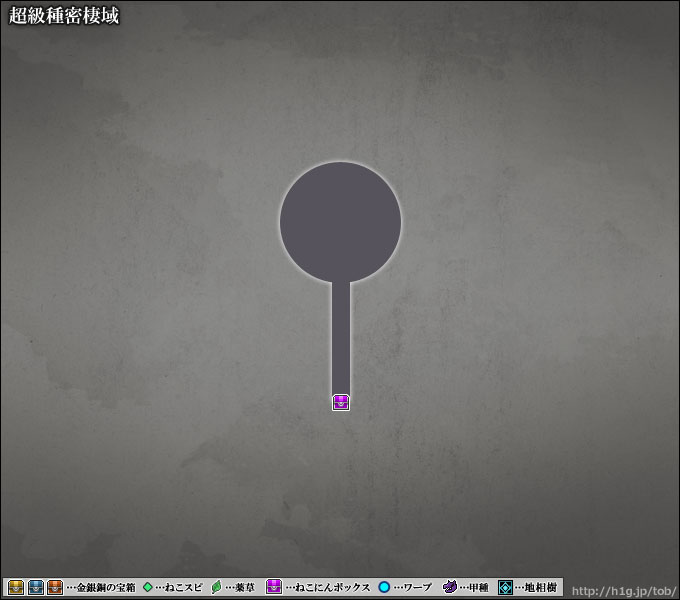
Task: Click the gold treasure chest legend icon
Action: click(x=16, y=587)
